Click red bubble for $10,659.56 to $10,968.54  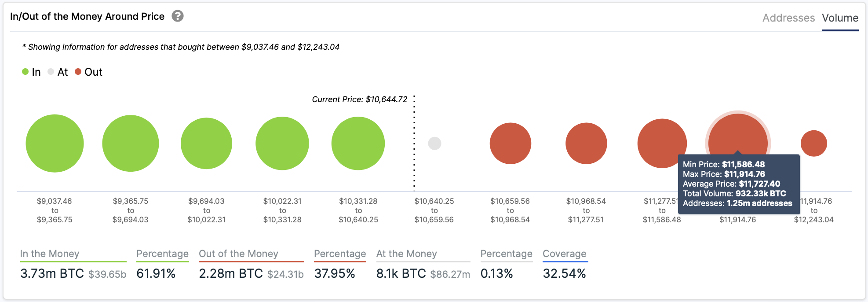coord(510,144)
